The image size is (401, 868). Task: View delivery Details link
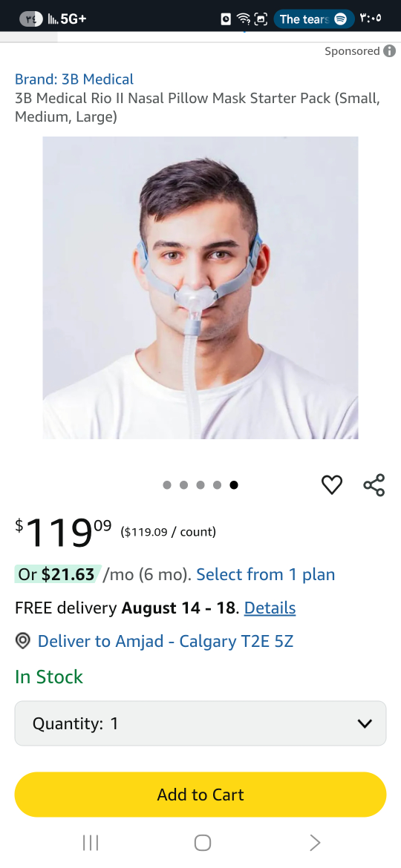(x=270, y=608)
